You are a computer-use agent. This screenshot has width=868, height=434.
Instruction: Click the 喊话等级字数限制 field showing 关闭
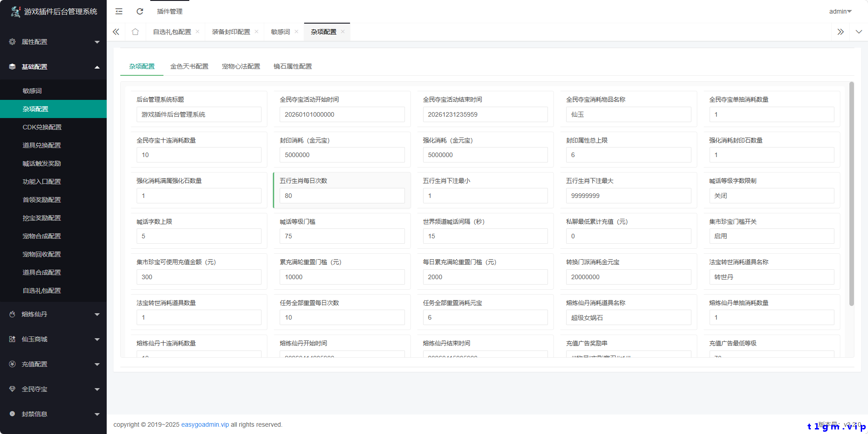click(771, 196)
